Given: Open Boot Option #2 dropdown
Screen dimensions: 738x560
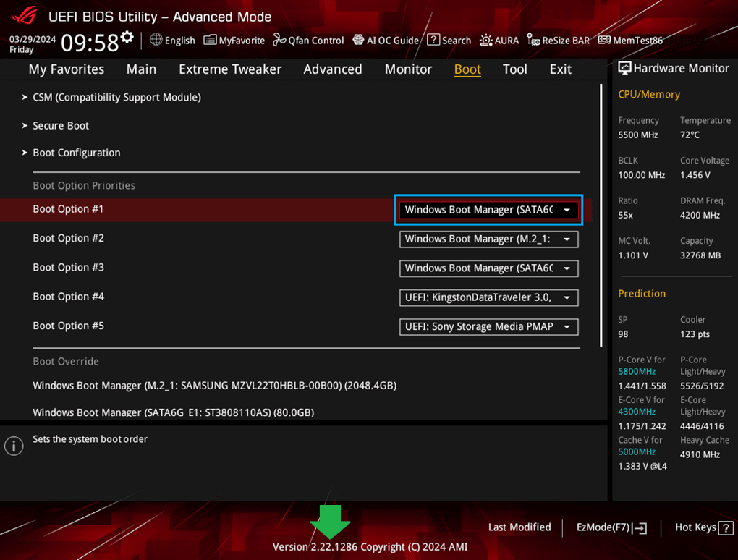Looking at the screenshot, I should (488, 239).
